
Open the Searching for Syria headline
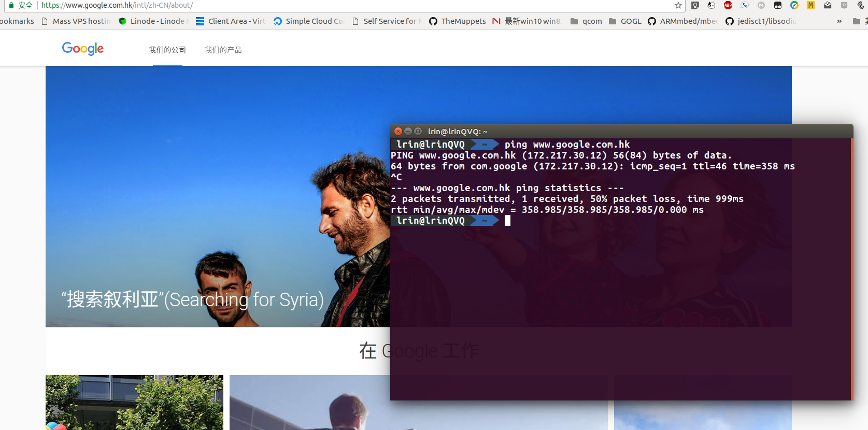click(x=192, y=299)
